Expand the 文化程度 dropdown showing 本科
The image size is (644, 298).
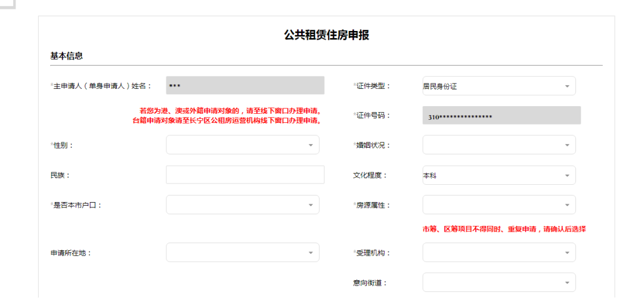point(499,175)
